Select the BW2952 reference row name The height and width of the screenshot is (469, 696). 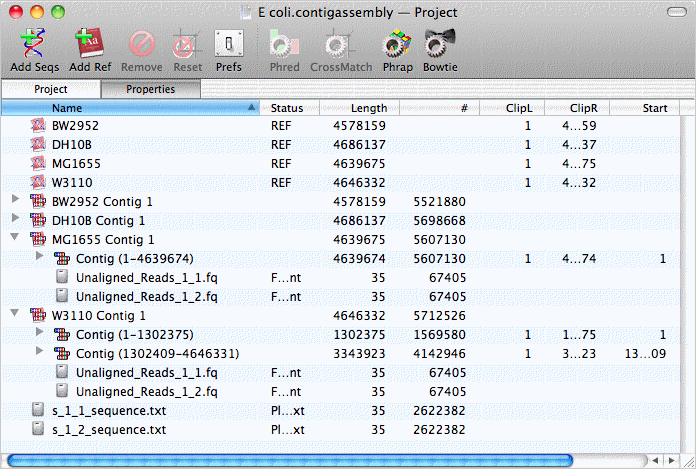coord(75,126)
